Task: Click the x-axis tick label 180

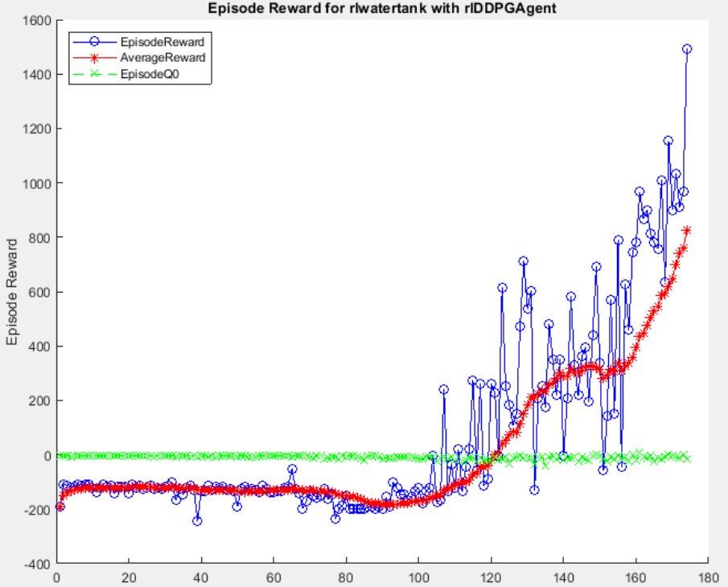Action: [708, 578]
